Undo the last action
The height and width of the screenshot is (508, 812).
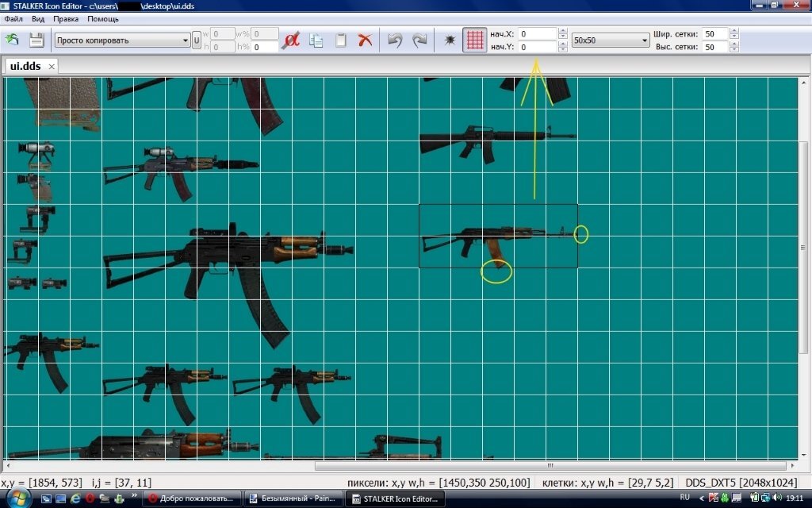pyautogui.click(x=395, y=40)
